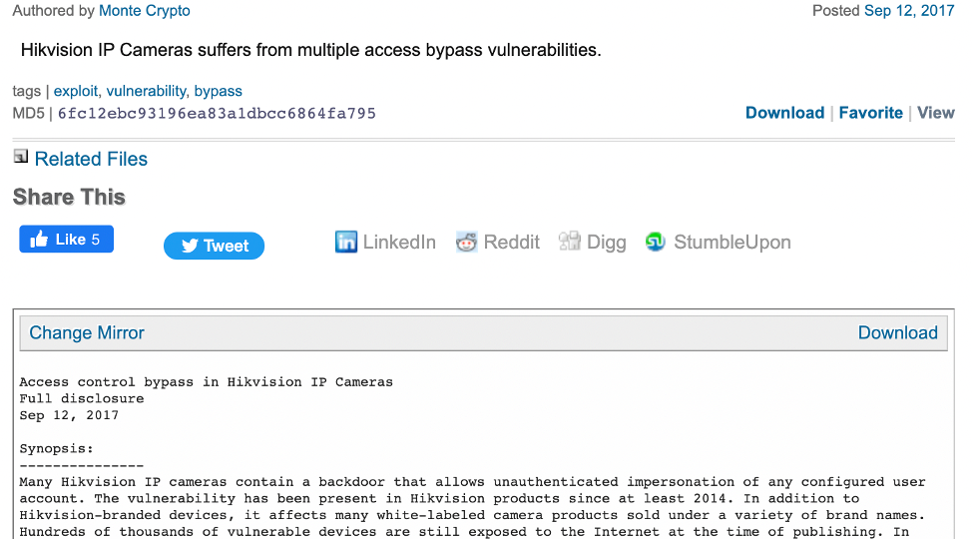Open the Sep 12, 2017 date link
The image size is (977, 539).
click(x=909, y=11)
